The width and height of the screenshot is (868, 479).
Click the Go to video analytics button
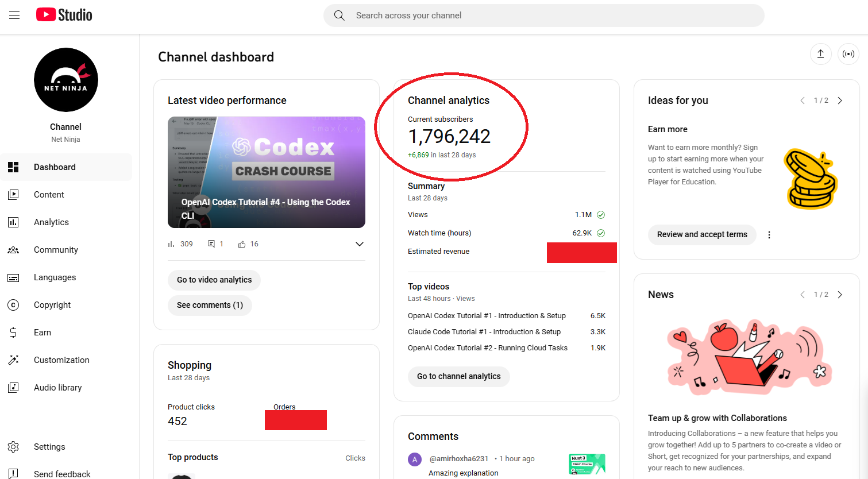pyautogui.click(x=214, y=280)
